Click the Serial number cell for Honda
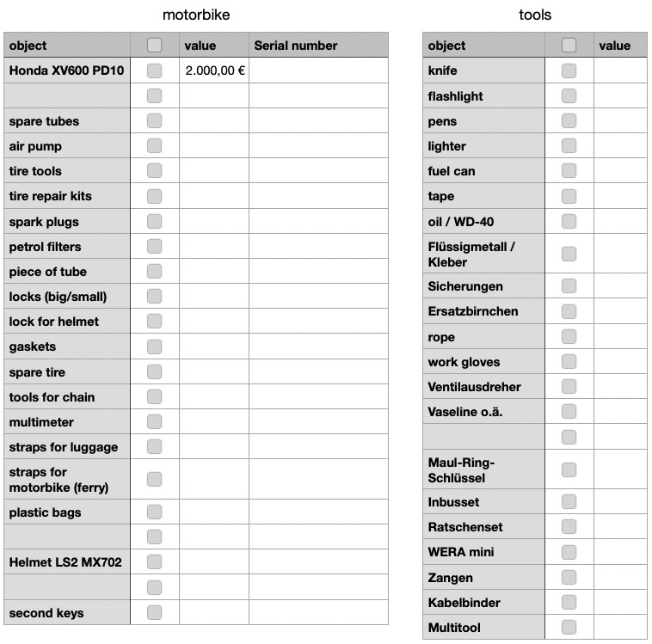Viewport: 652px width, 644px height. (318, 71)
